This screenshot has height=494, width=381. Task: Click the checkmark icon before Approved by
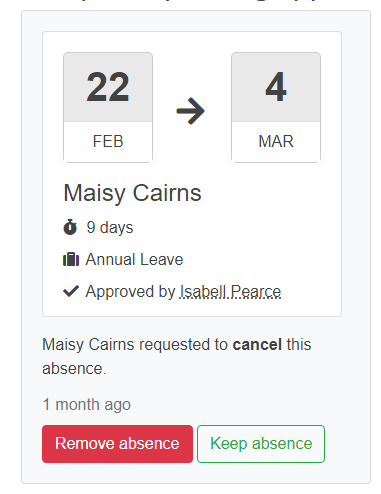71,291
